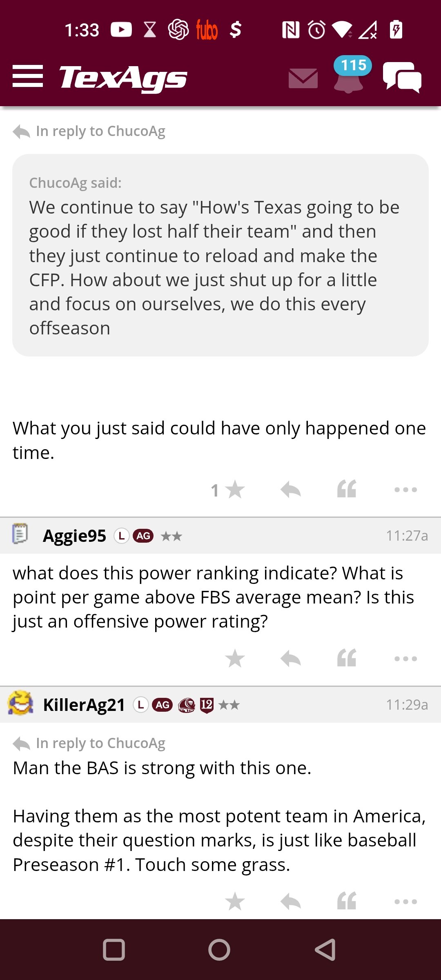
Task: Open the hamburger navigation menu
Action: pos(28,76)
